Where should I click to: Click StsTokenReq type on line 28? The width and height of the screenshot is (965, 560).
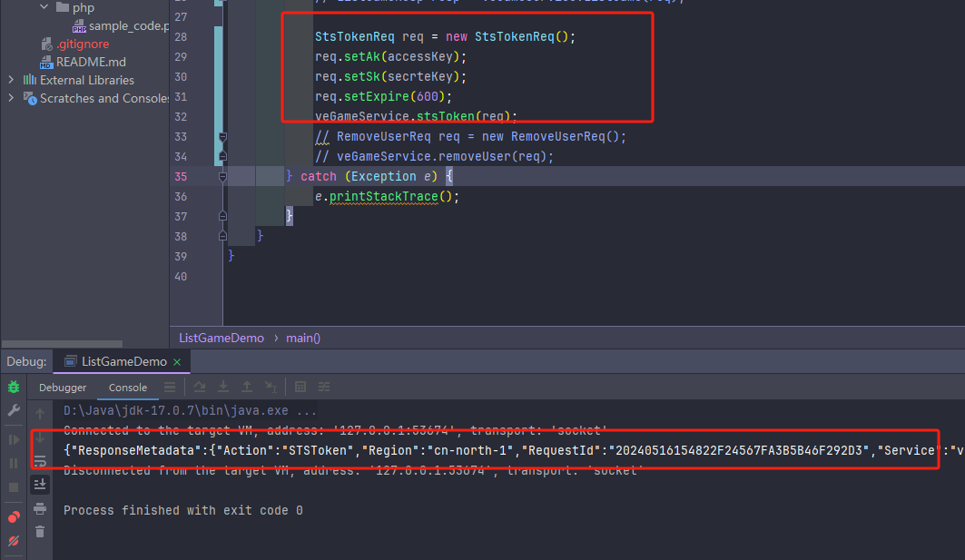coord(354,37)
